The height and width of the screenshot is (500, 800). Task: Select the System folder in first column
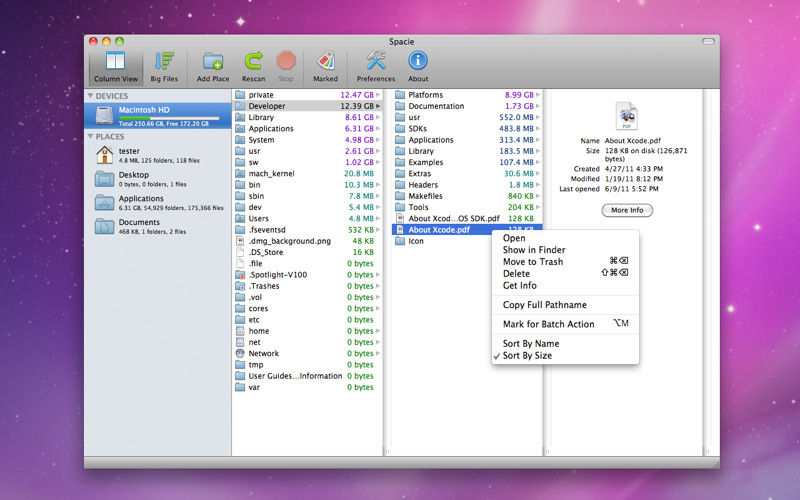[307, 140]
